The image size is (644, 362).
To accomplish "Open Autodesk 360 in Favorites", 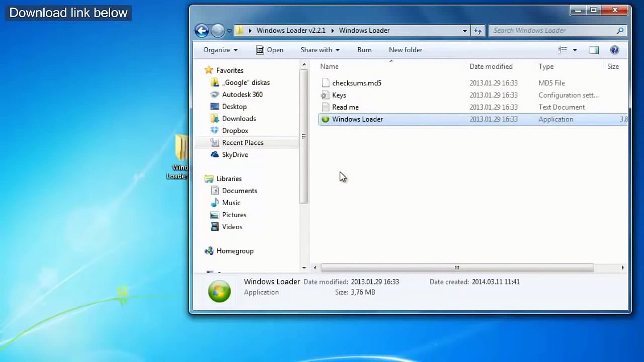I will point(243,95).
